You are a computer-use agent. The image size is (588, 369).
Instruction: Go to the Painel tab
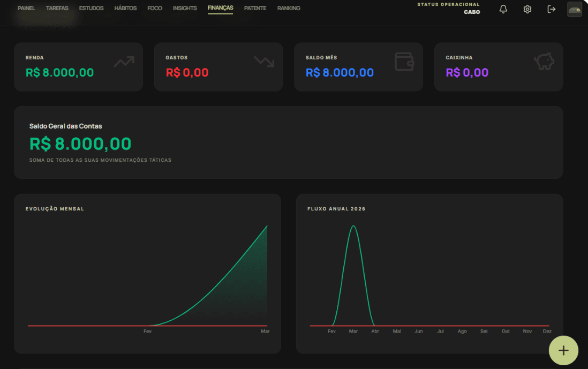click(26, 8)
